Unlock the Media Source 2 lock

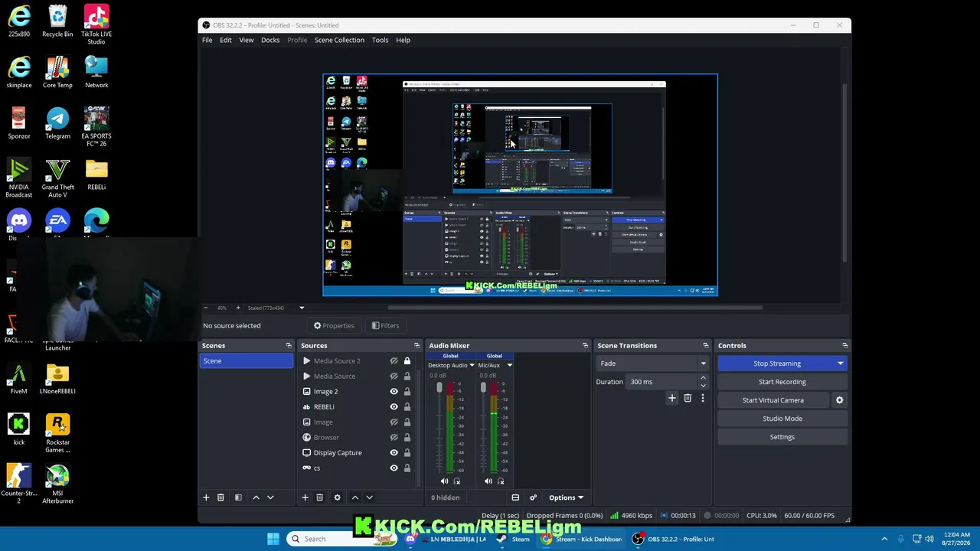click(x=407, y=361)
